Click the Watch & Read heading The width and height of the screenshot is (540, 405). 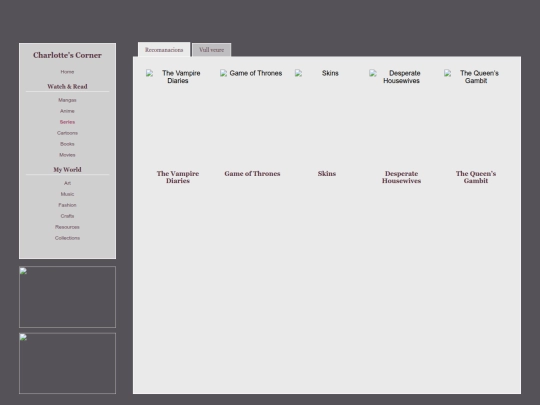click(68, 86)
